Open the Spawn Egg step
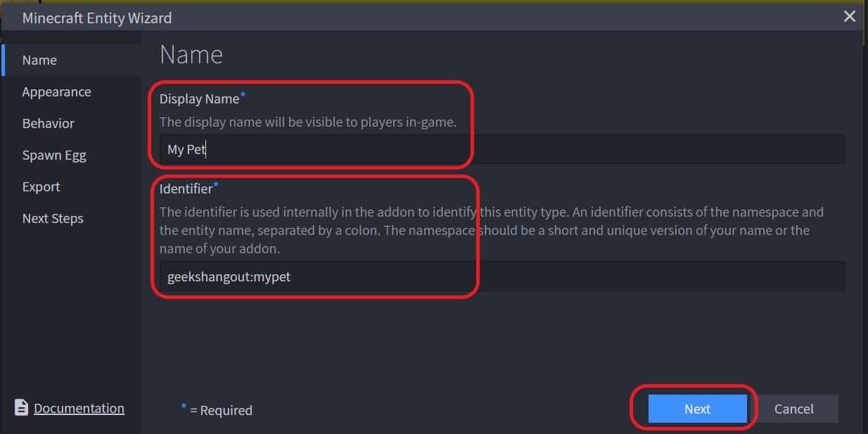This screenshot has height=434, width=868. [x=54, y=155]
